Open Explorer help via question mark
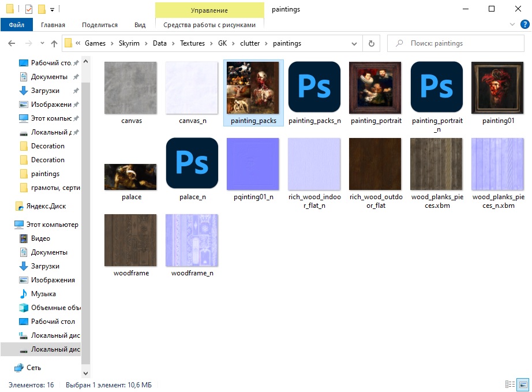532x392 pixels. pyautogui.click(x=524, y=24)
